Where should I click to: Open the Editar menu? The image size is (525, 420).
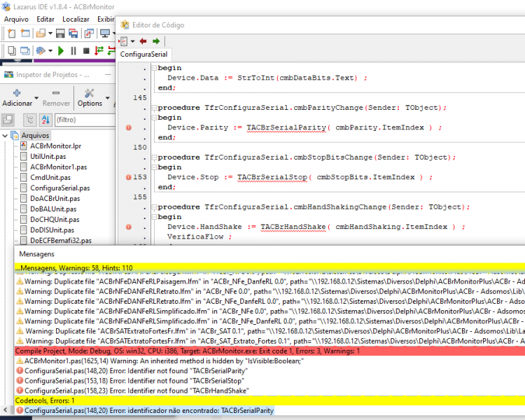pyautogui.click(x=45, y=19)
